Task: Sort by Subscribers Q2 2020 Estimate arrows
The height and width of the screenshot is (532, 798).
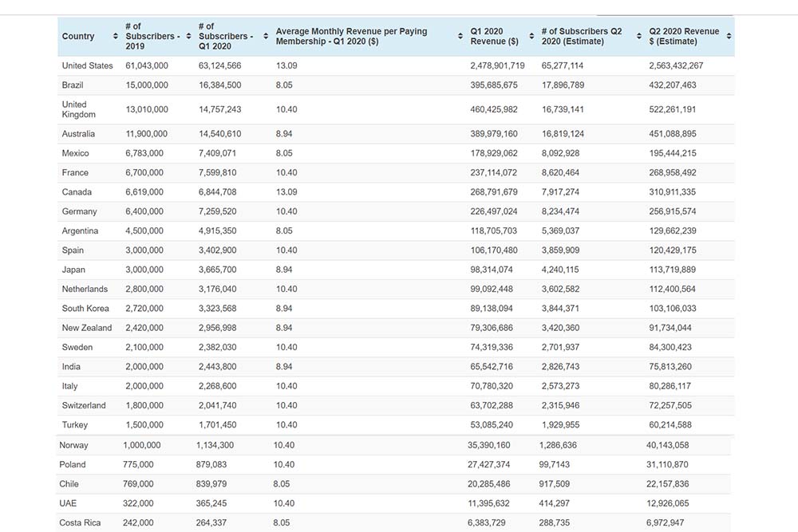Action: [x=638, y=36]
